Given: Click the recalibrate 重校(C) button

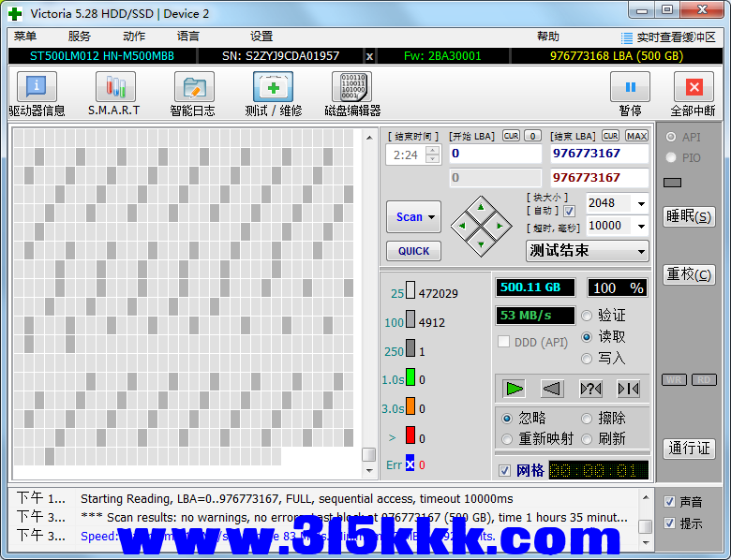Looking at the screenshot, I should point(689,274).
